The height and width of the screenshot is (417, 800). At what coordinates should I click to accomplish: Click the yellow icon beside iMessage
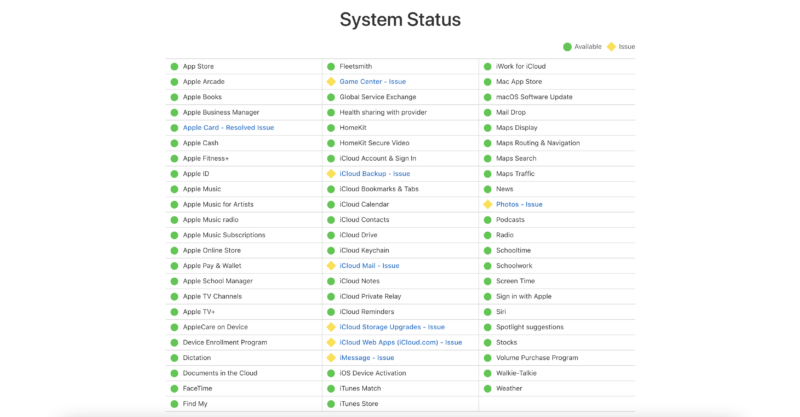[331, 358]
